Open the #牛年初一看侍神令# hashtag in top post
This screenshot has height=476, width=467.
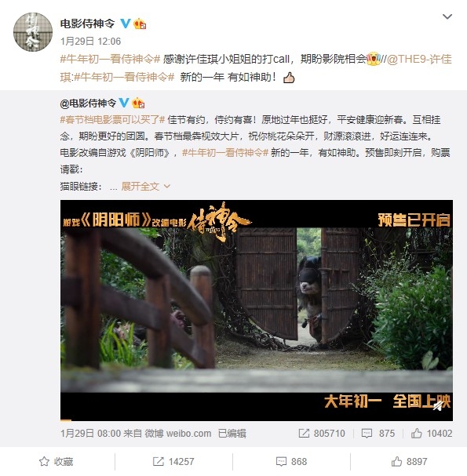110,59
